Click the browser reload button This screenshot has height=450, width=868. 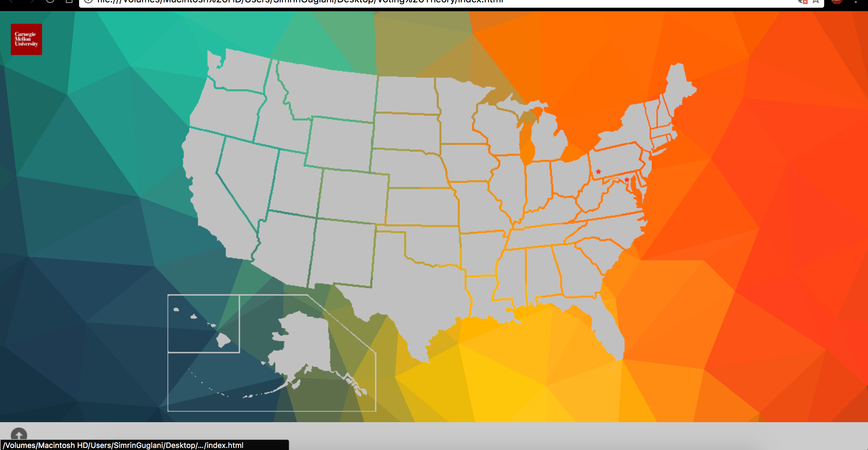50,1
